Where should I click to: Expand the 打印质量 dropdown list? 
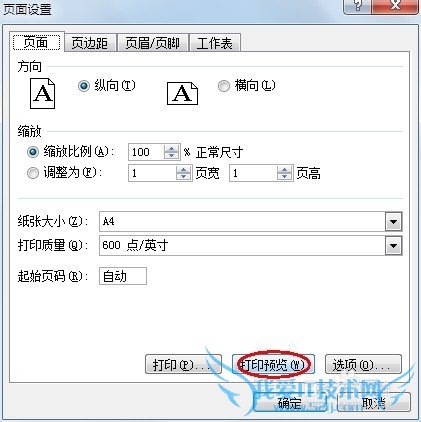click(x=393, y=246)
